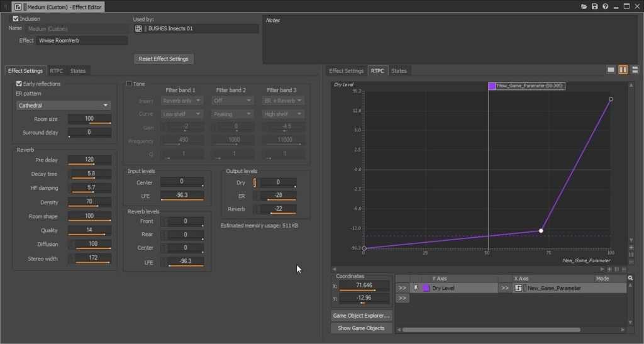Select curve point at top right of graph
Viewport: 644px width, 344px height.
(x=611, y=99)
